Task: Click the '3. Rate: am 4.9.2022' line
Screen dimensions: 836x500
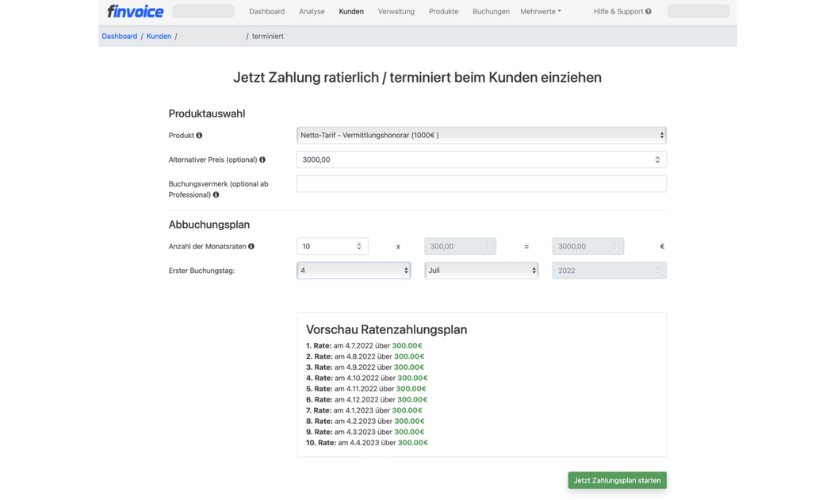Action: (x=365, y=367)
